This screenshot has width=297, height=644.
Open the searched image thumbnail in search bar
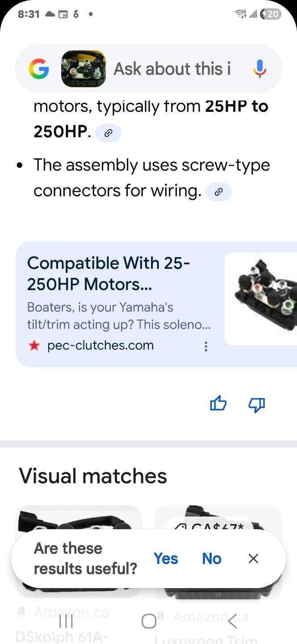tap(84, 69)
